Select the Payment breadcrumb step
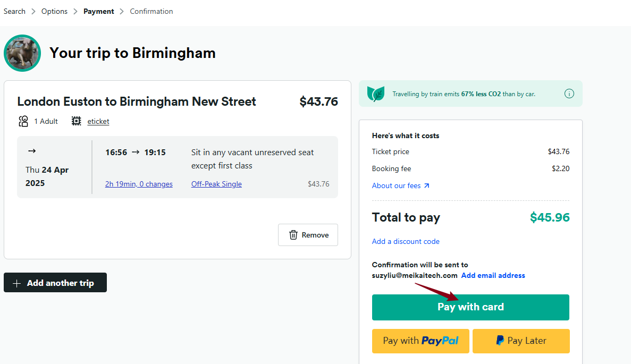The width and height of the screenshot is (631, 364). [98, 11]
